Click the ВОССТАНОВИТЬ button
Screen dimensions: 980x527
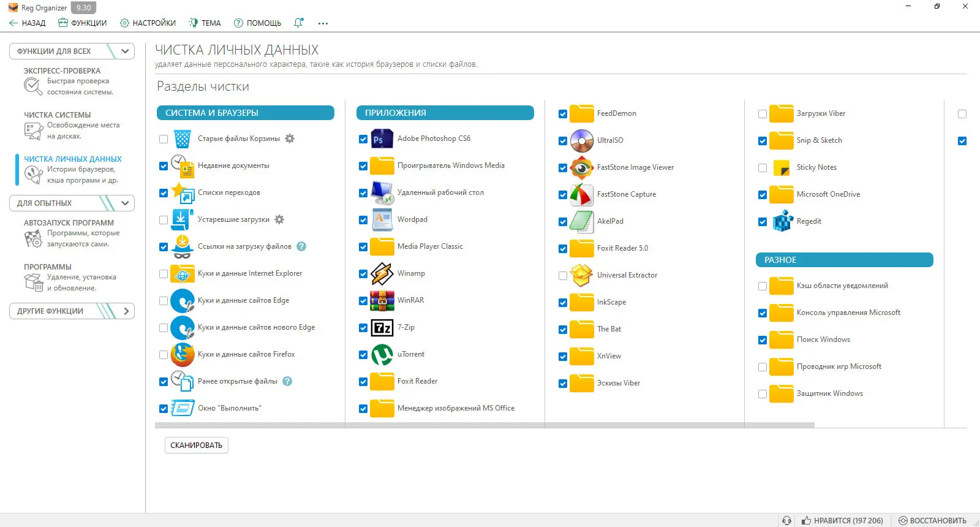(932, 521)
